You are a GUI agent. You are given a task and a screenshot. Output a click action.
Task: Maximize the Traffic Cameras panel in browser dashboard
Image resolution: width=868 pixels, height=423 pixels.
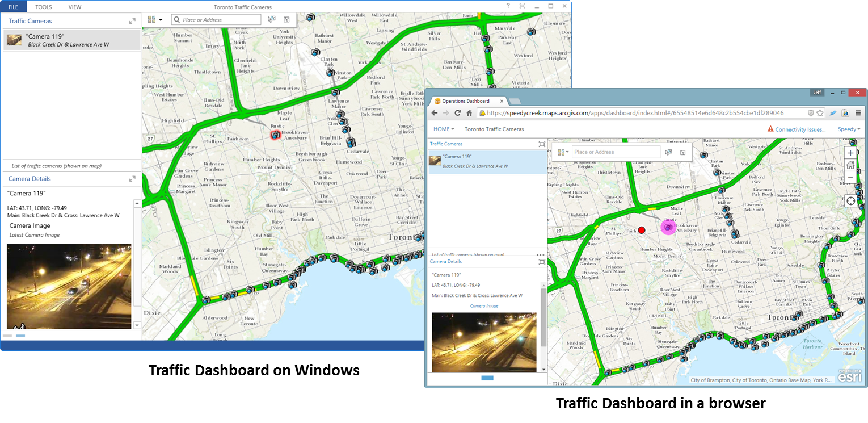click(x=542, y=144)
